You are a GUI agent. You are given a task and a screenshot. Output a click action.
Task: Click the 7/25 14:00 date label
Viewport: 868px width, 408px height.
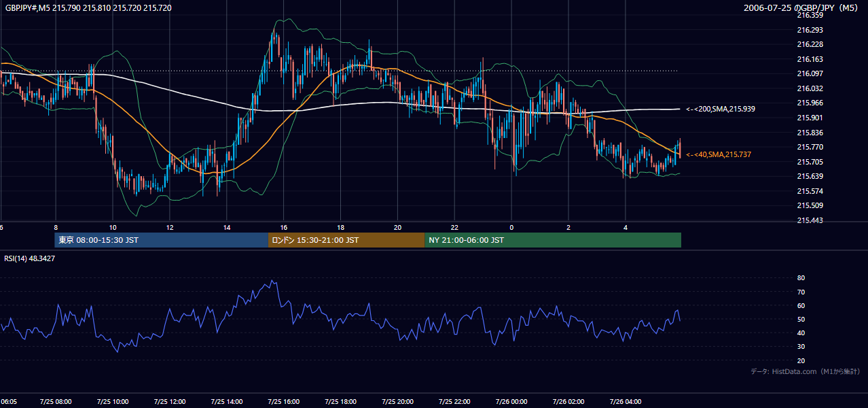point(227,402)
